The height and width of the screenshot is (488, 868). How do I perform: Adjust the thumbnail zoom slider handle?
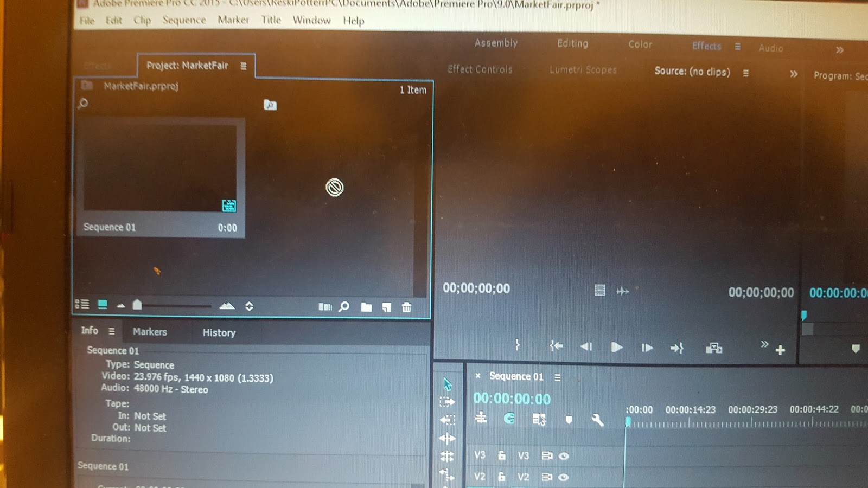[x=137, y=305]
